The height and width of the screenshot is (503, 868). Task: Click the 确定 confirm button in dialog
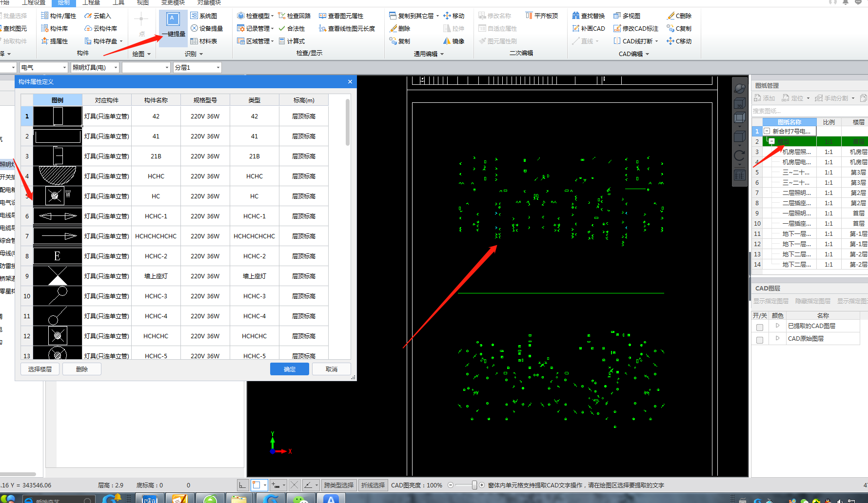click(x=290, y=369)
